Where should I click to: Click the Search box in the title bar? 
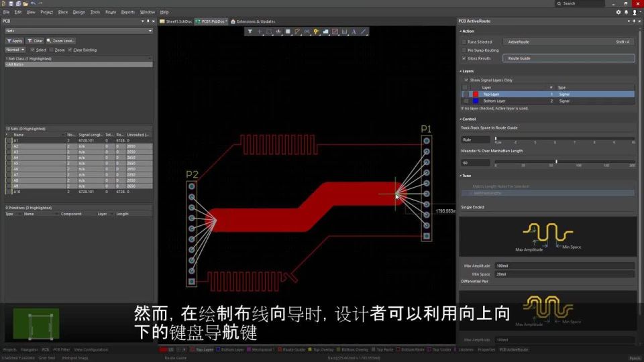[x=580, y=3]
